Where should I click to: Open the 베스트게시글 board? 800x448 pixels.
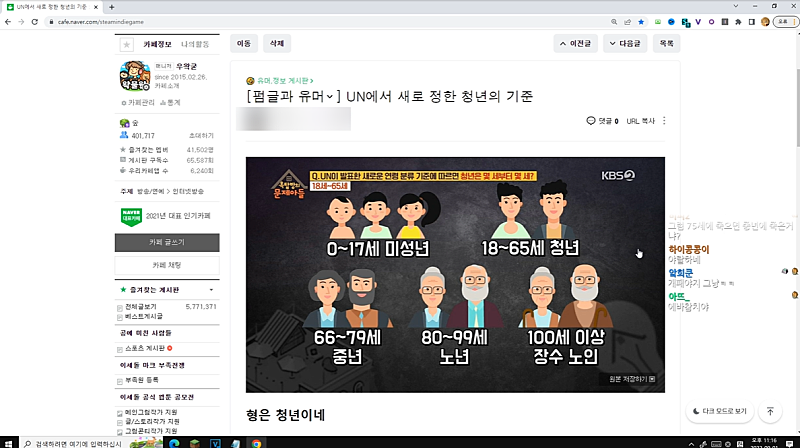tap(144, 316)
